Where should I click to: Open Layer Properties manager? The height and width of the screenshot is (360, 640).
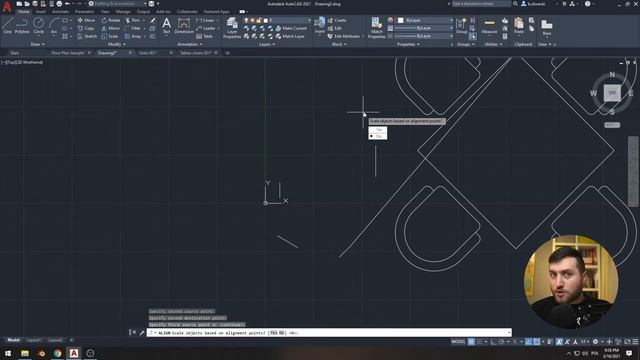(232, 28)
